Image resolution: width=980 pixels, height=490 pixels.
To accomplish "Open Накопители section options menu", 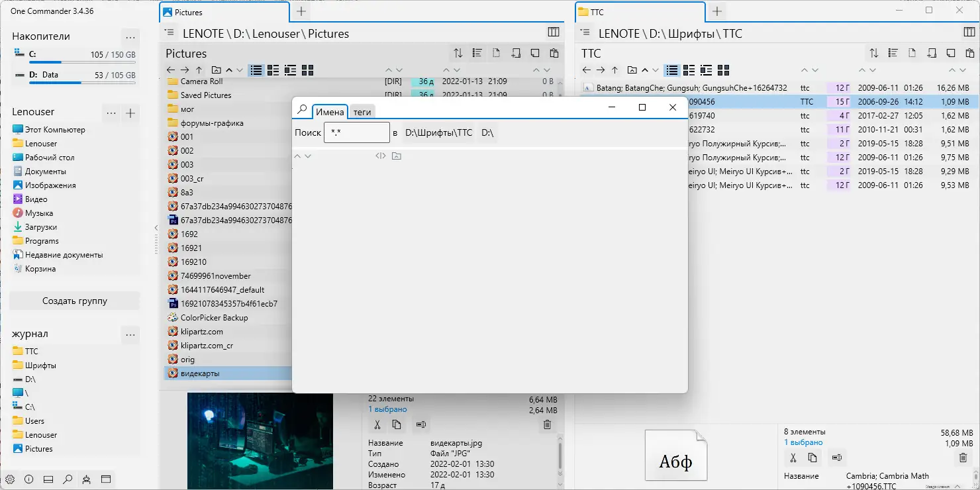I will click(130, 37).
